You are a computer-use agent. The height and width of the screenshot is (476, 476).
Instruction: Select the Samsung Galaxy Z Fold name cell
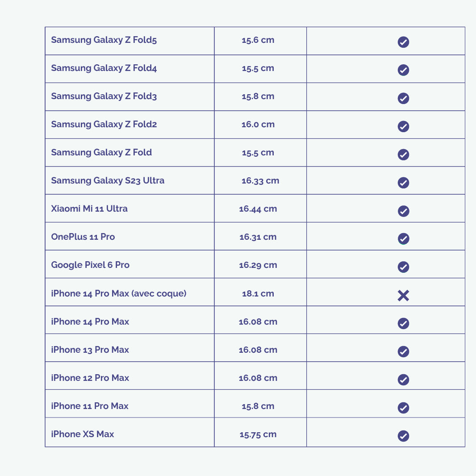(101, 153)
